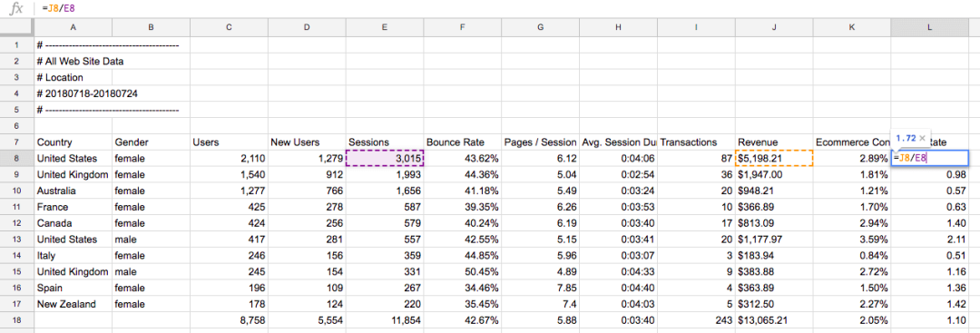This screenshot has width=980, height=333.
Task: Click the 'Spain' cell
Action: point(73,288)
